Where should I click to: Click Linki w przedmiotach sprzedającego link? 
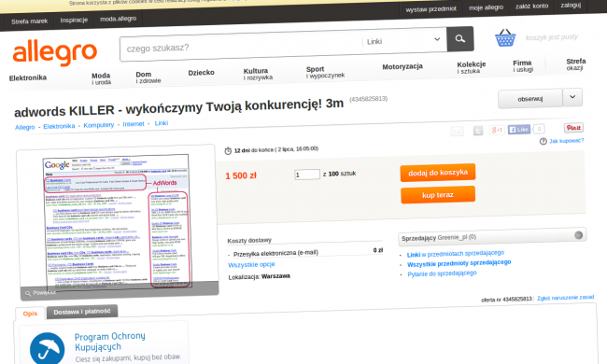click(x=456, y=254)
